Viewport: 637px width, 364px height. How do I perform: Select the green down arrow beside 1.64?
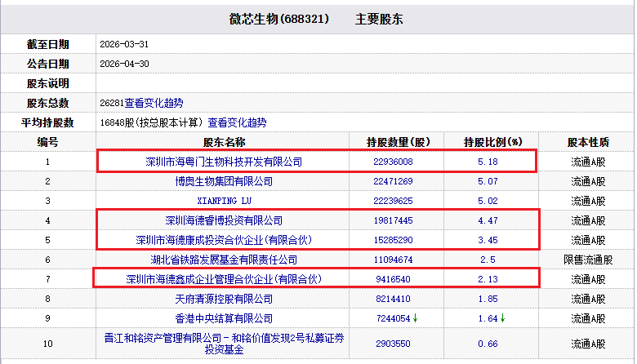tap(502, 318)
